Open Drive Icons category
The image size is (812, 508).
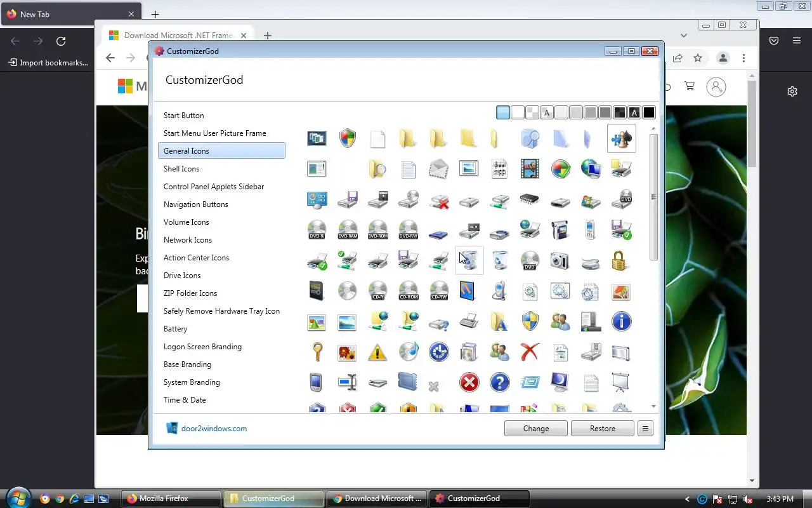coord(221,276)
